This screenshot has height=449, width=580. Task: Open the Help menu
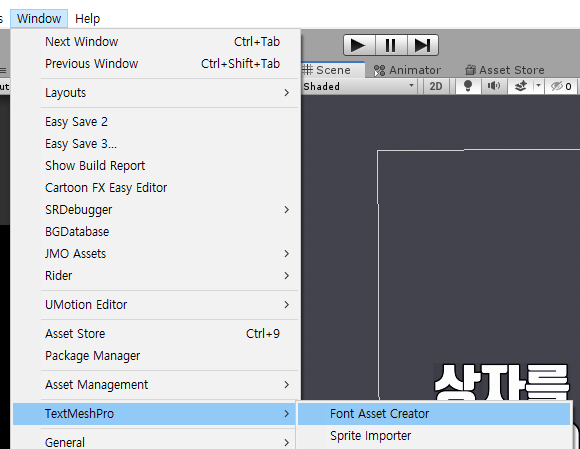click(87, 18)
